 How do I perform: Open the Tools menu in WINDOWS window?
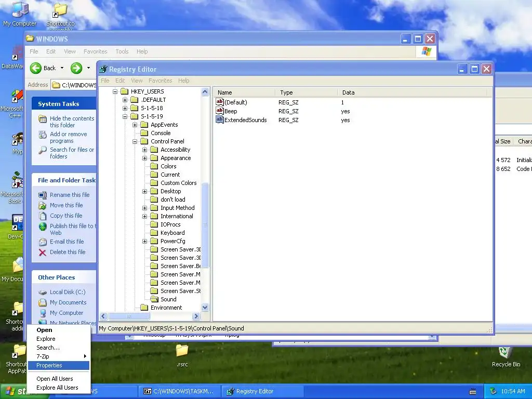coord(122,51)
